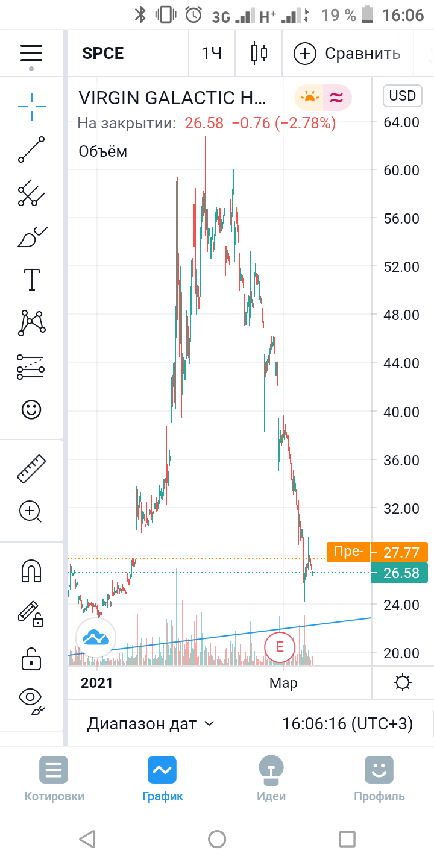Screen dimensions: 434x868
Task: Select the text annotation tool
Action: coord(31,280)
